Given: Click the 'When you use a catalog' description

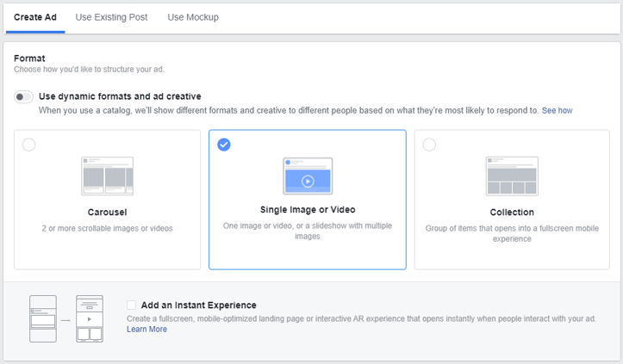Looking at the screenshot, I should pyautogui.click(x=289, y=111).
